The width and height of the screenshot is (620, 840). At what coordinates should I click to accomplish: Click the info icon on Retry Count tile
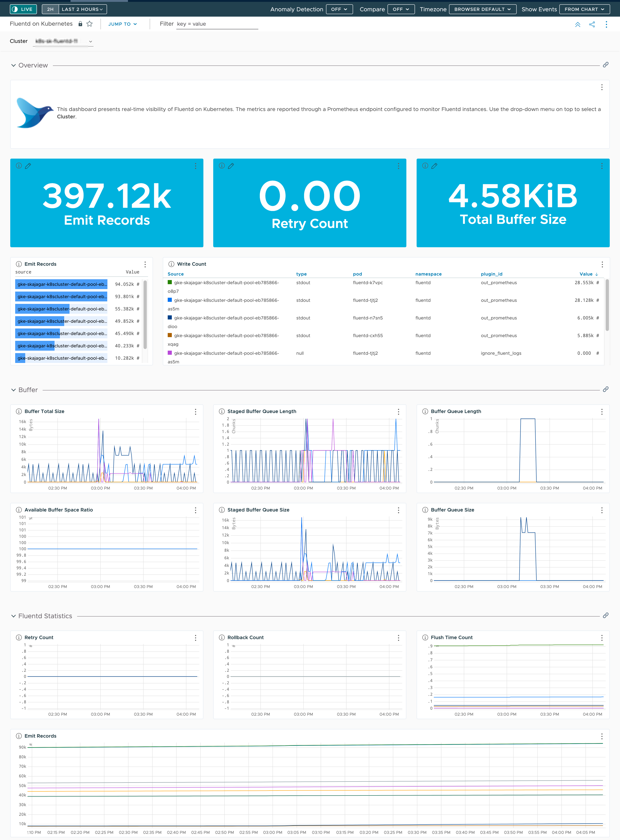tap(222, 166)
